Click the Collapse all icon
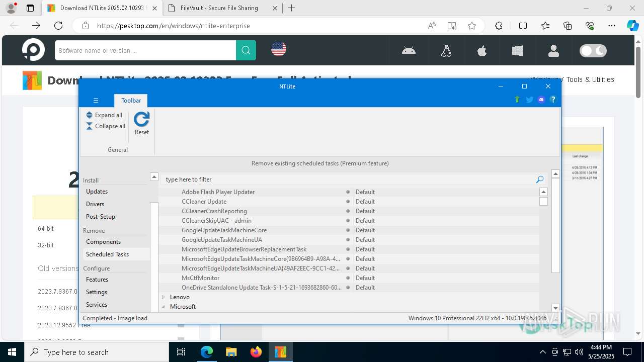Viewport: 644px width, 362px height. (x=89, y=126)
